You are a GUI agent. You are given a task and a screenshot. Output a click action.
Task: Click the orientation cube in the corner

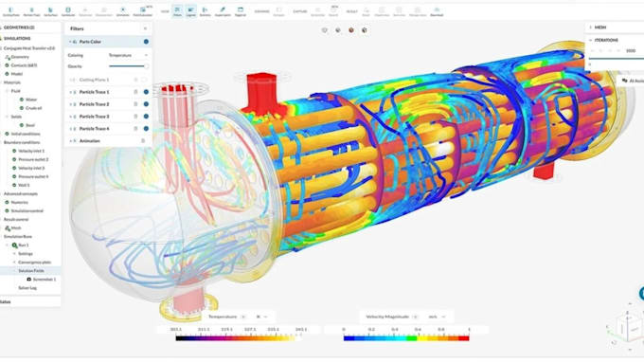pos(628,328)
